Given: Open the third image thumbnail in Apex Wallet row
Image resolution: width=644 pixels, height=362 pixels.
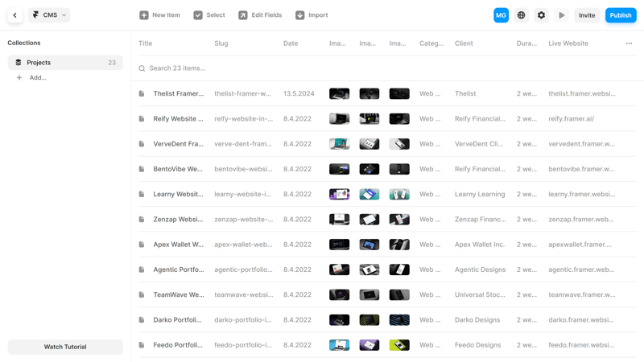Looking at the screenshot, I should point(399,245).
